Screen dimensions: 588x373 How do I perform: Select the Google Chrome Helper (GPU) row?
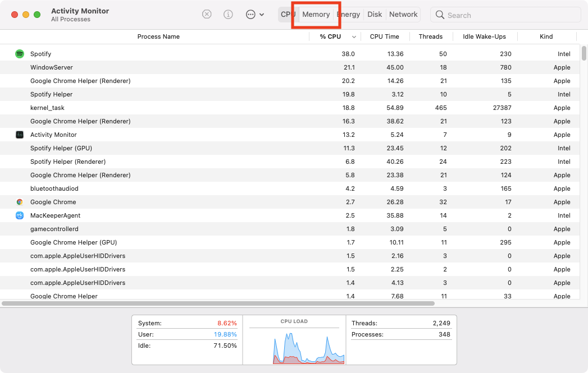tap(291, 243)
